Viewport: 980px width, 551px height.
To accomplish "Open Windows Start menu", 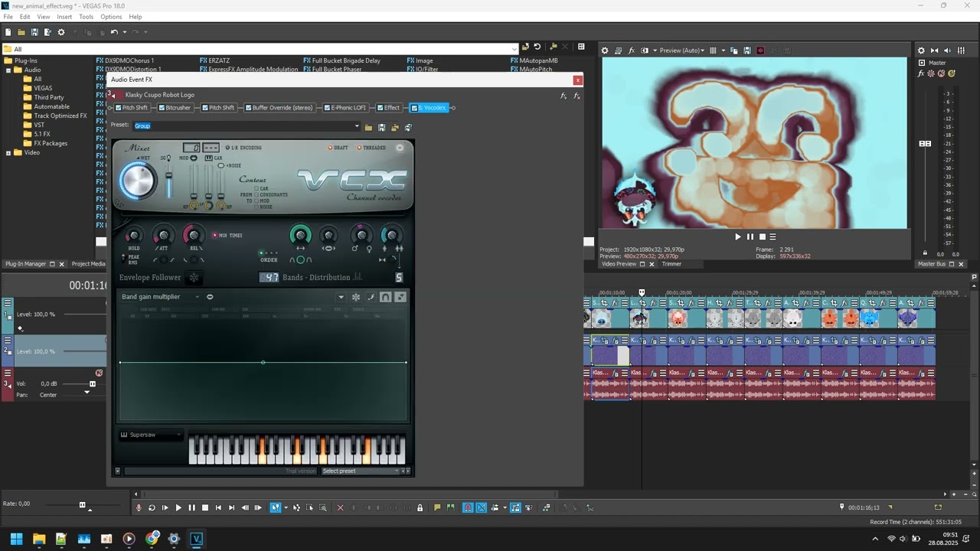I will 16,539.
